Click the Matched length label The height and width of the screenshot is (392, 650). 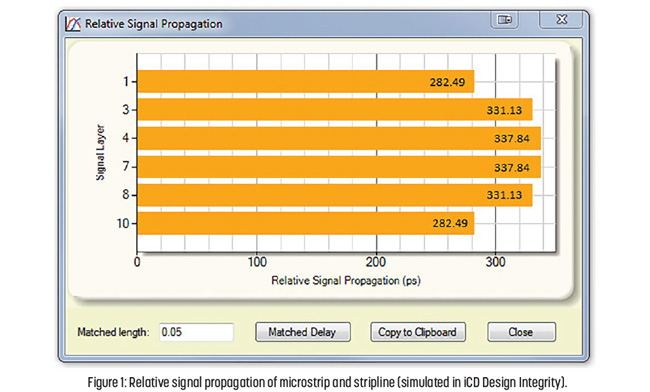tap(113, 332)
